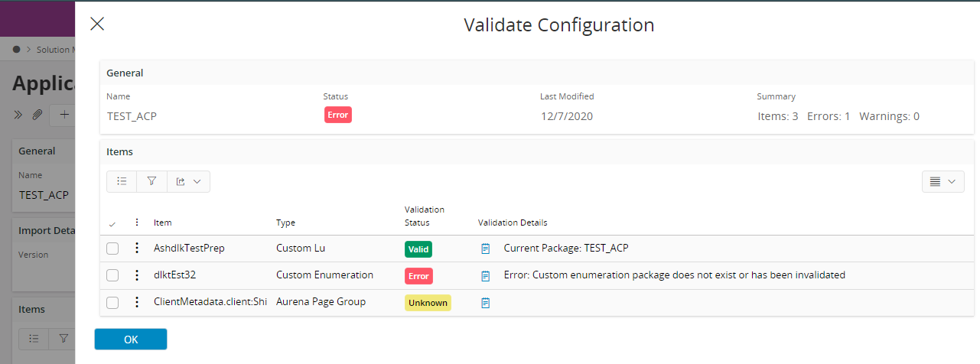Screen dimensions: 980x364
Task: Sort by the Type column header
Action: pyautogui.click(x=285, y=223)
